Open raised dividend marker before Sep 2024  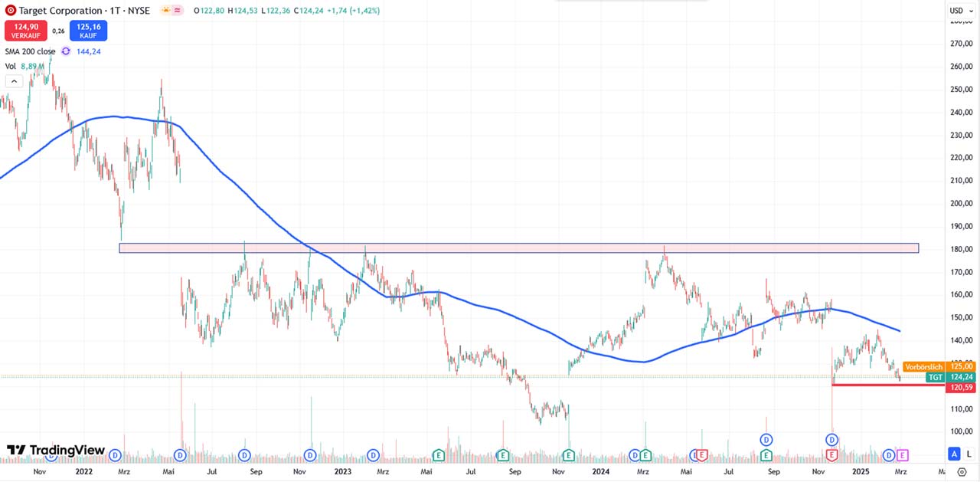tap(766, 439)
